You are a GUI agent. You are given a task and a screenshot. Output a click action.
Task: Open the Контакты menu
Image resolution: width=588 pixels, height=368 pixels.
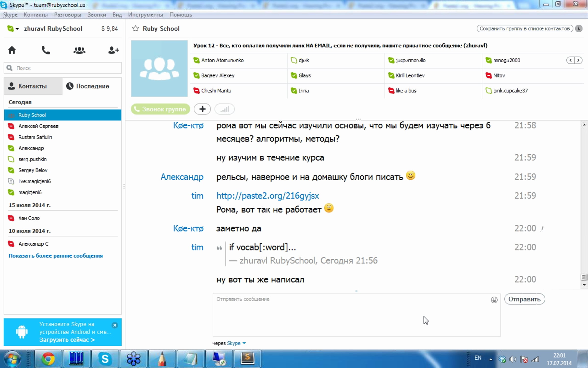tap(36, 15)
